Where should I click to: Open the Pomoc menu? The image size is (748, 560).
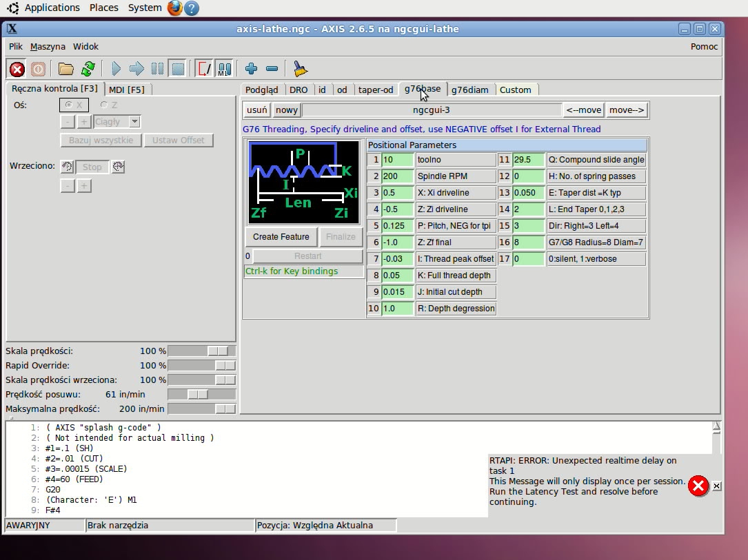(704, 46)
